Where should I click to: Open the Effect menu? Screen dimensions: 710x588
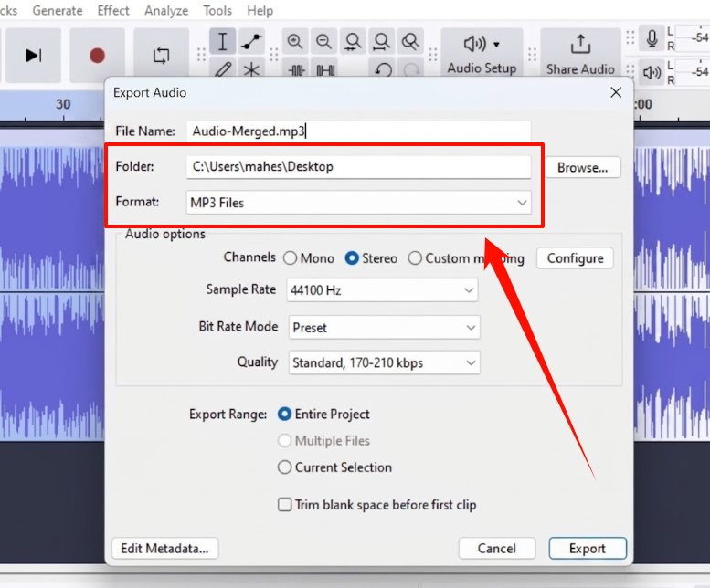point(113,10)
